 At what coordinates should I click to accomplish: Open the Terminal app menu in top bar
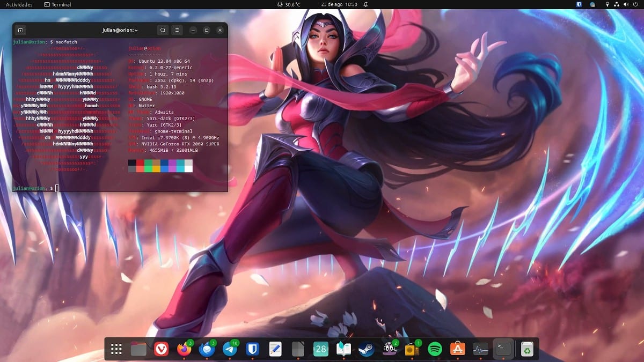coord(57,4)
